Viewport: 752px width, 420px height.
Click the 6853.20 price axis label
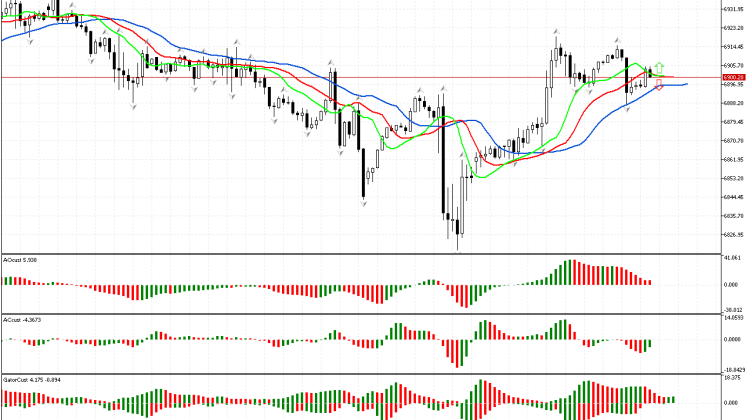tap(732, 178)
